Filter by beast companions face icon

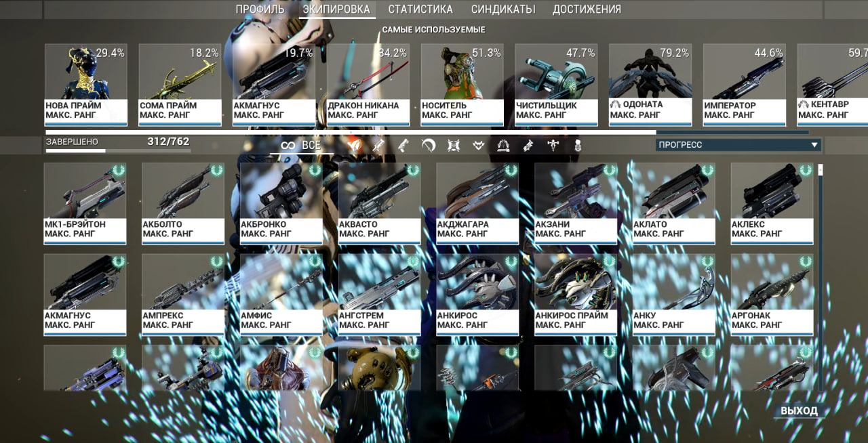click(x=478, y=145)
